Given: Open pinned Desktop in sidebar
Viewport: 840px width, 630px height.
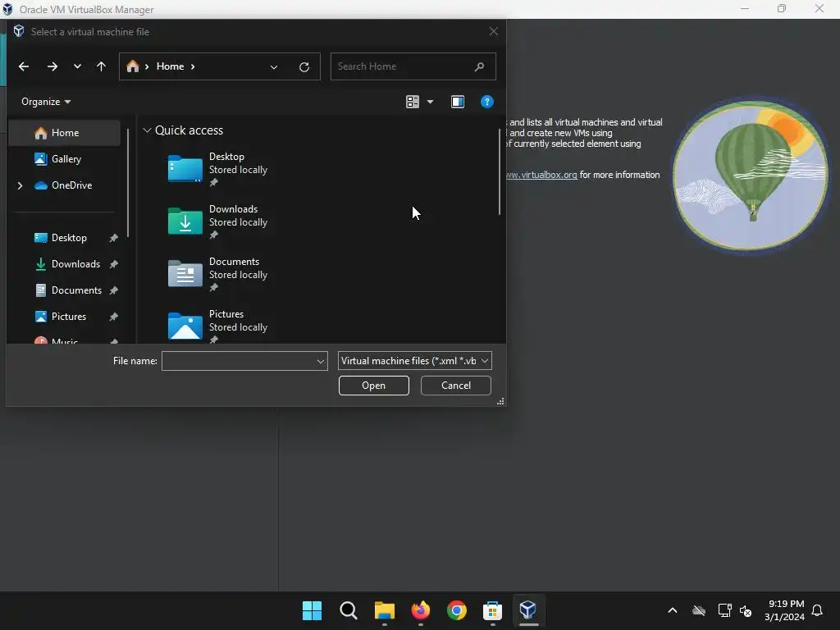Looking at the screenshot, I should point(69,238).
